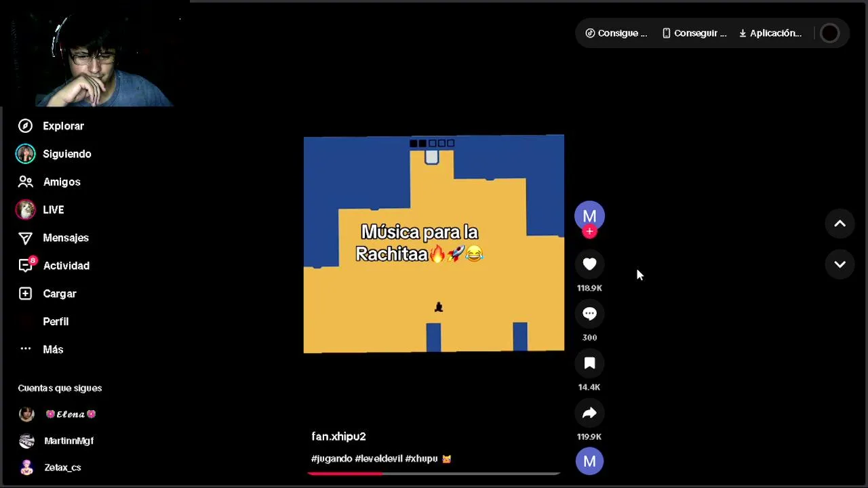Open the Más three-dots icon
Viewport: 868px width, 488px height.
click(25, 349)
